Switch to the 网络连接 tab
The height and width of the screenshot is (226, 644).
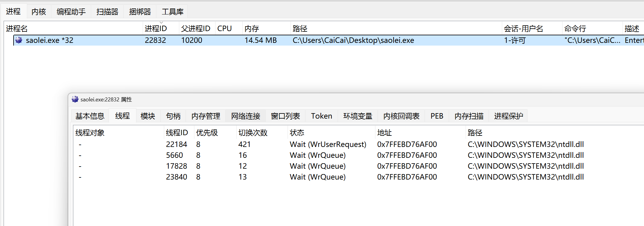coord(245,116)
